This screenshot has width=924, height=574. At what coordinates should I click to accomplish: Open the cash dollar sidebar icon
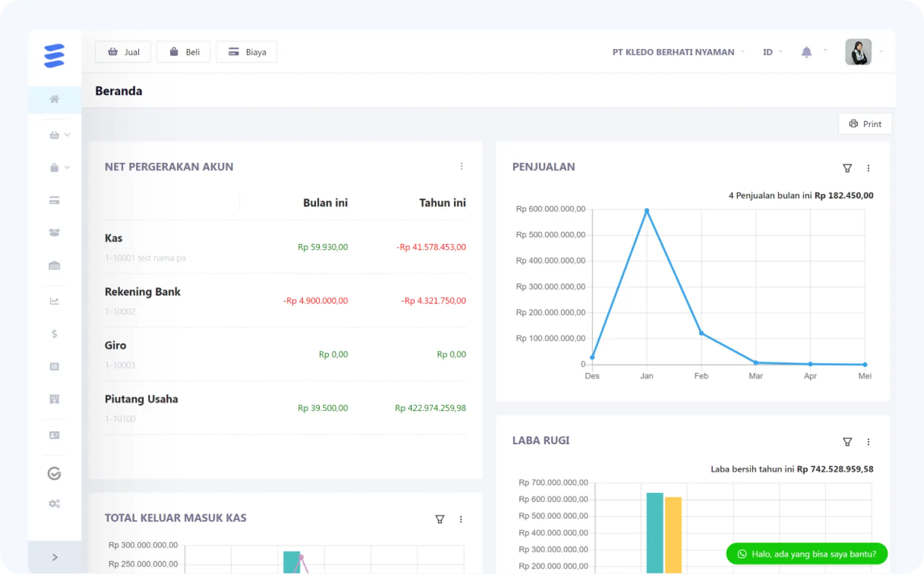(x=54, y=334)
